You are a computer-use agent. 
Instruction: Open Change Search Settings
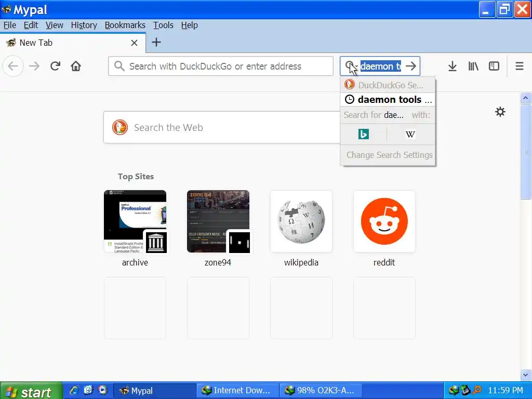(388, 155)
